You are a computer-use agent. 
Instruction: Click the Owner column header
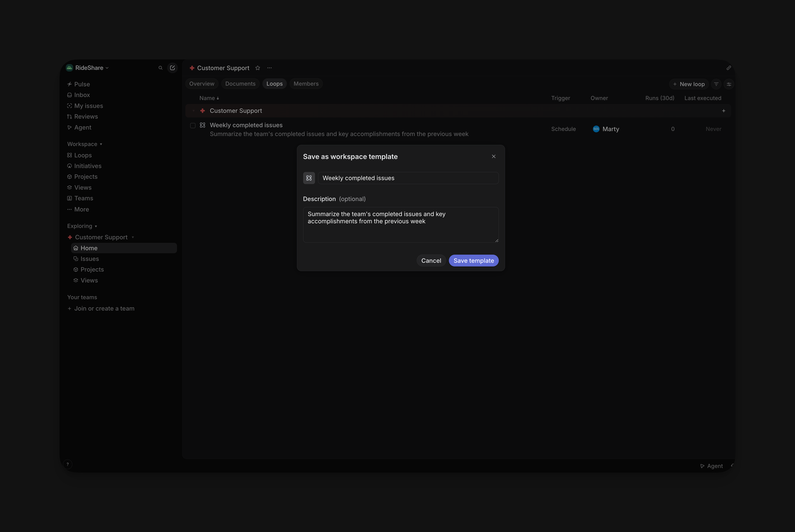tap(599, 98)
